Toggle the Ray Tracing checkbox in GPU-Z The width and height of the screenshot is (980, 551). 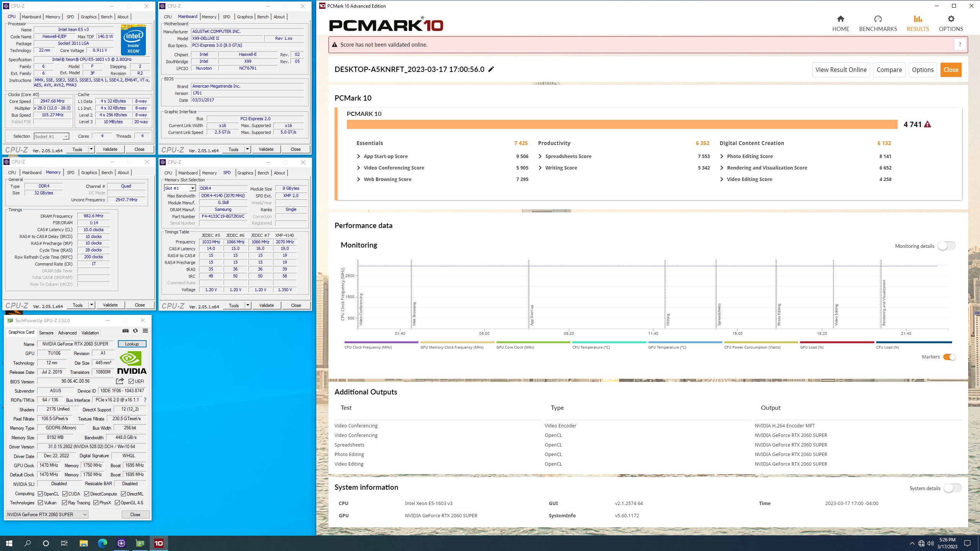click(x=64, y=503)
